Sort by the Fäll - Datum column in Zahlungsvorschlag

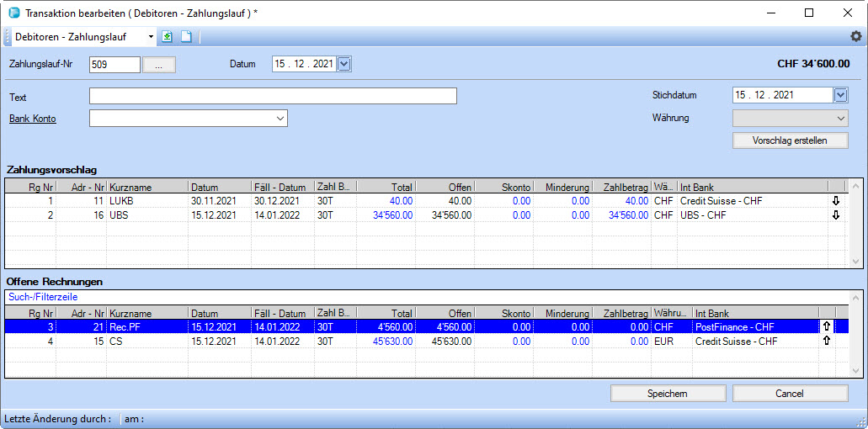[x=282, y=187]
